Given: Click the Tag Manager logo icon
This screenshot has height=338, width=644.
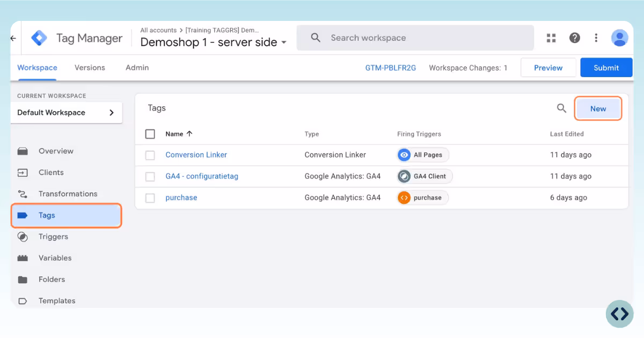Looking at the screenshot, I should click(39, 38).
